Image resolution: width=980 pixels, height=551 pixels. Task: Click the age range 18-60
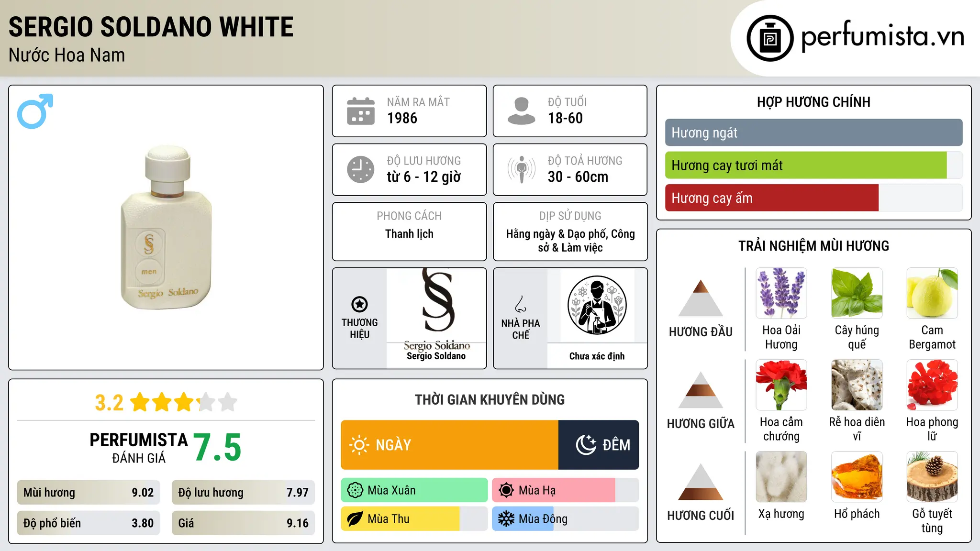point(565,118)
